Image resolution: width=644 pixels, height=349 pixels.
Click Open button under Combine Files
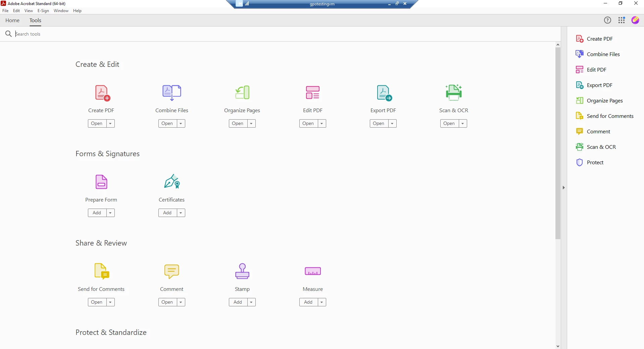click(167, 124)
